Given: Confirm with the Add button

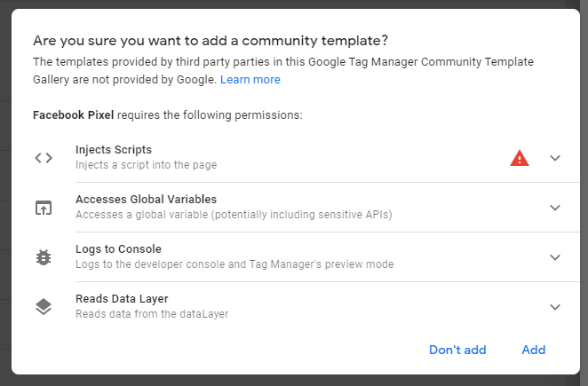Looking at the screenshot, I should (533, 350).
